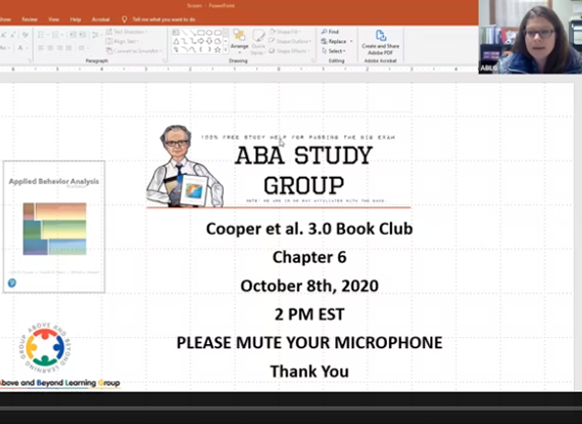Screen dimensions: 582x424
Task: Select the Rounded Rectangle shape
Action: [218, 33]
